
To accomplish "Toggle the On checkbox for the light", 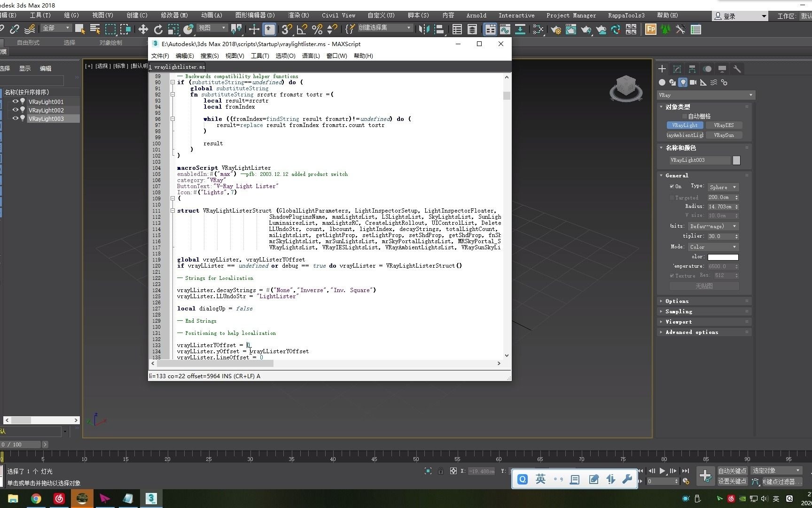I will pyautogui.click(x=672, y=186).
